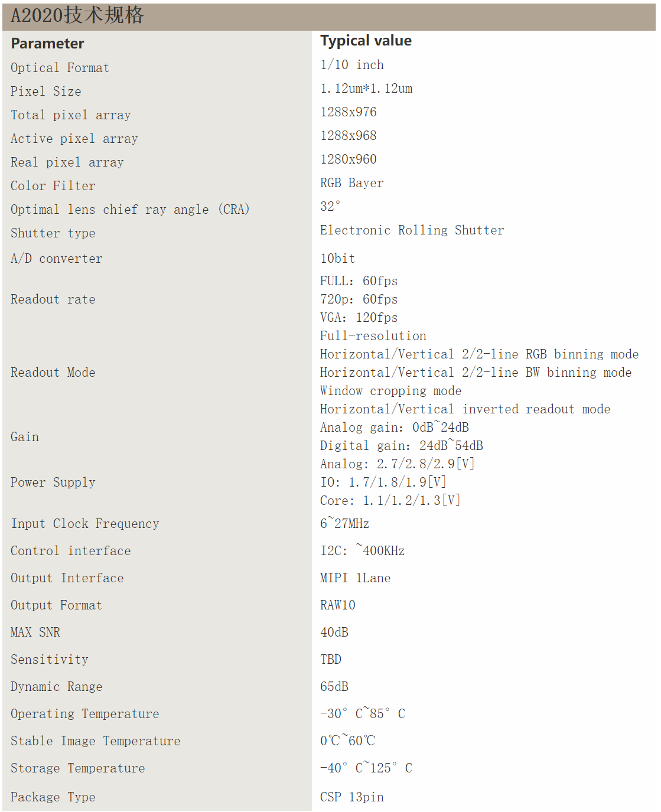This screenshot has height=812, width=661.
Task: Click the RAW10 output format value
Action: tap(337, 605)
